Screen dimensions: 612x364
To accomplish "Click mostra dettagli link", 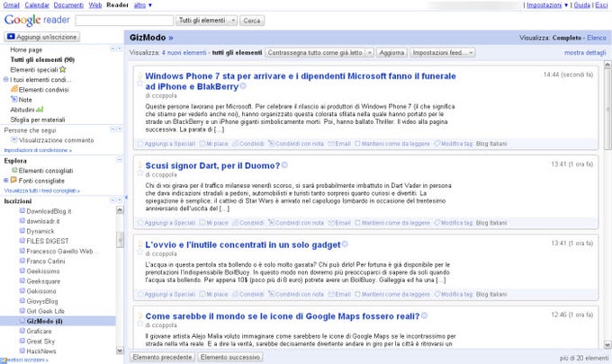I will (x=585, y=53).
